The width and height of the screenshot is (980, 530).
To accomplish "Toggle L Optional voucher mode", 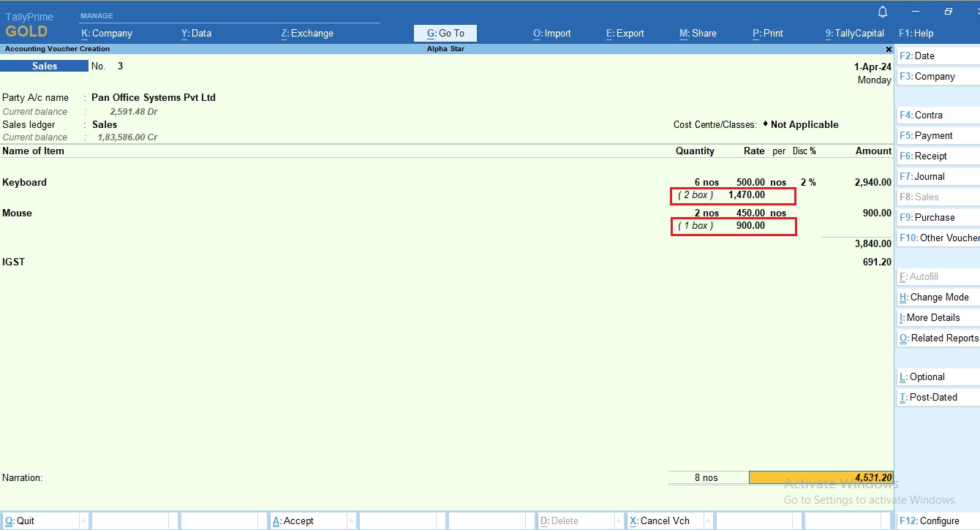I will (x=923, y=376).
